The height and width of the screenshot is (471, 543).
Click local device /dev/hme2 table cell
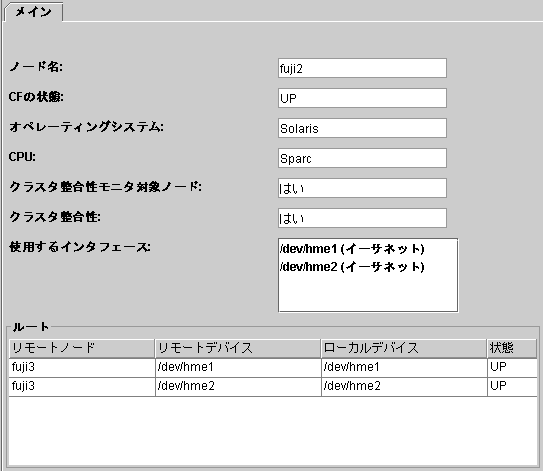404,386
